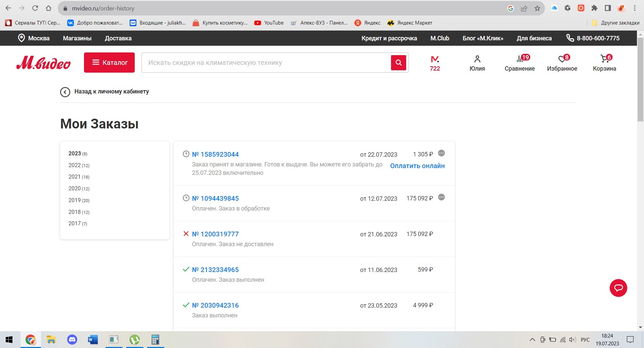This screenshot has width=644, height=348.
Task: Open the Юлия profile icon
Action: click(477, 63)
